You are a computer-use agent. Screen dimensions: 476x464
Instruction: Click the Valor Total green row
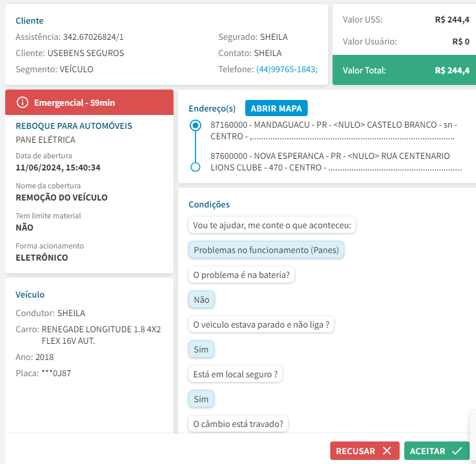[404, 70]
